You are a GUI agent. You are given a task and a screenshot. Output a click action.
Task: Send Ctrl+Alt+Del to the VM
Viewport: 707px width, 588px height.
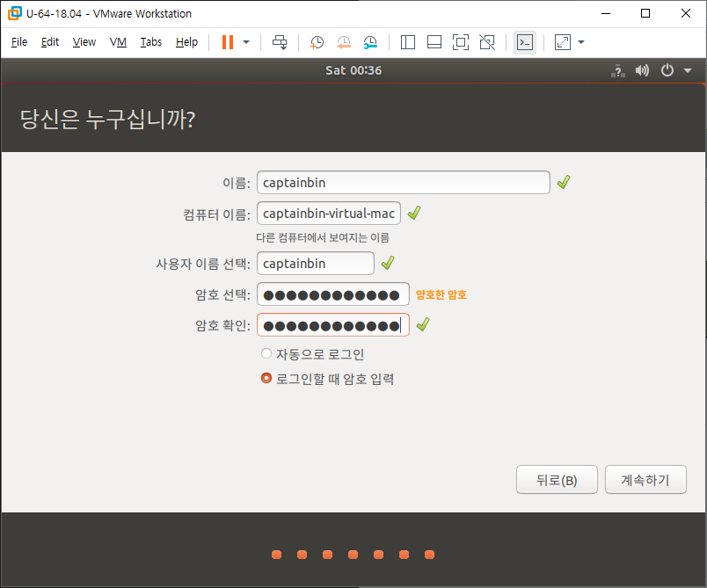tap(280, 42)
